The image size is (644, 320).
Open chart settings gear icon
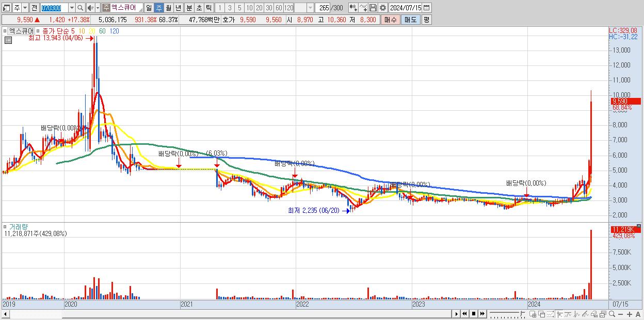(x=383, y=8)
